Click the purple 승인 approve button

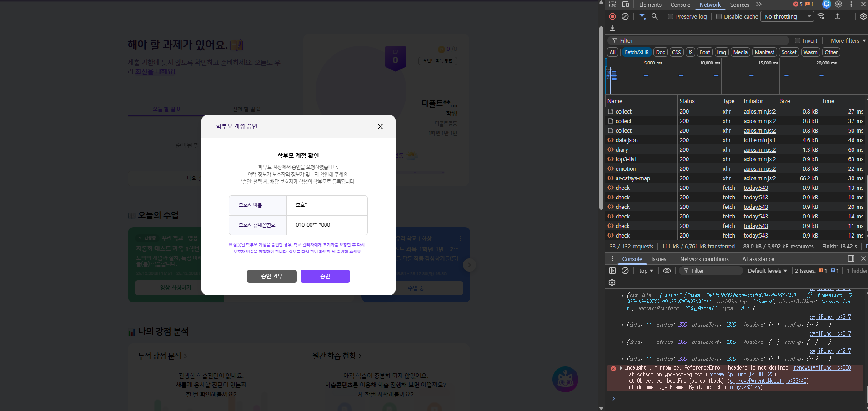(x=325, y=276)
